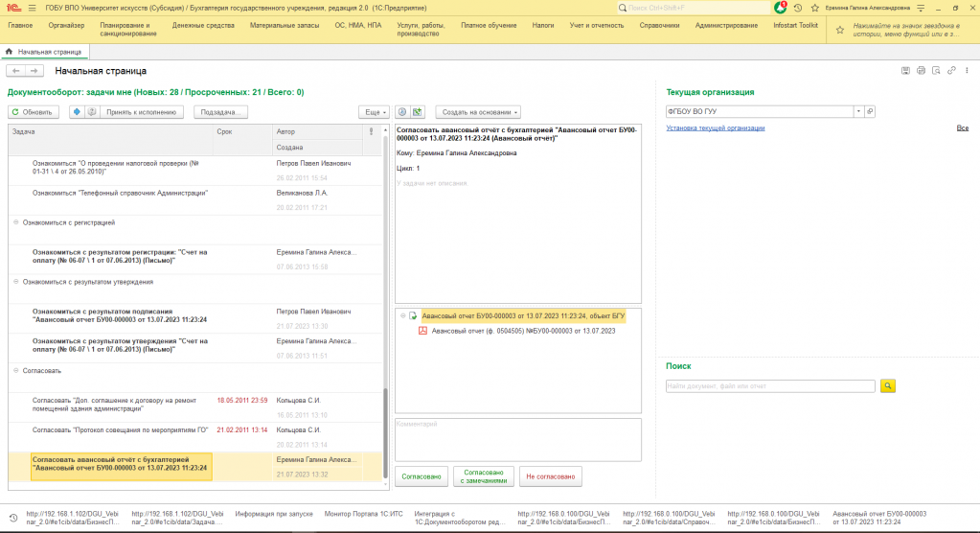
Task: Open the Создать на основании dropdown
Action: point(477,112)
